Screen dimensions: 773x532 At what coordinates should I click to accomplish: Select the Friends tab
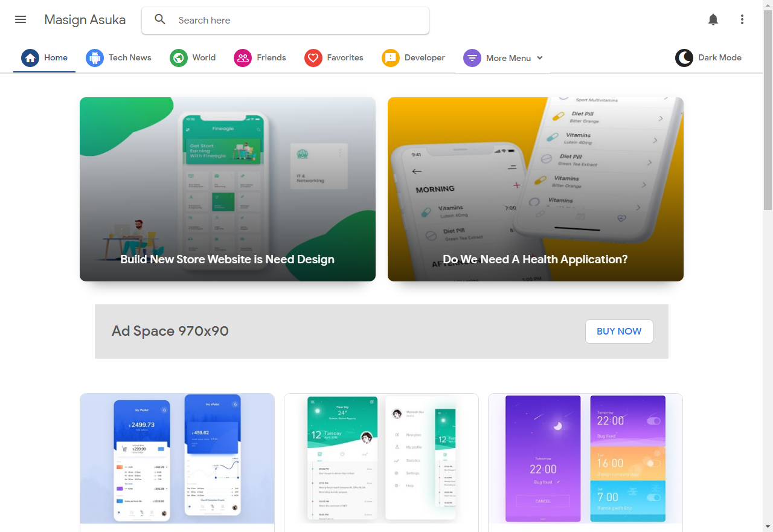coord(260,58)
